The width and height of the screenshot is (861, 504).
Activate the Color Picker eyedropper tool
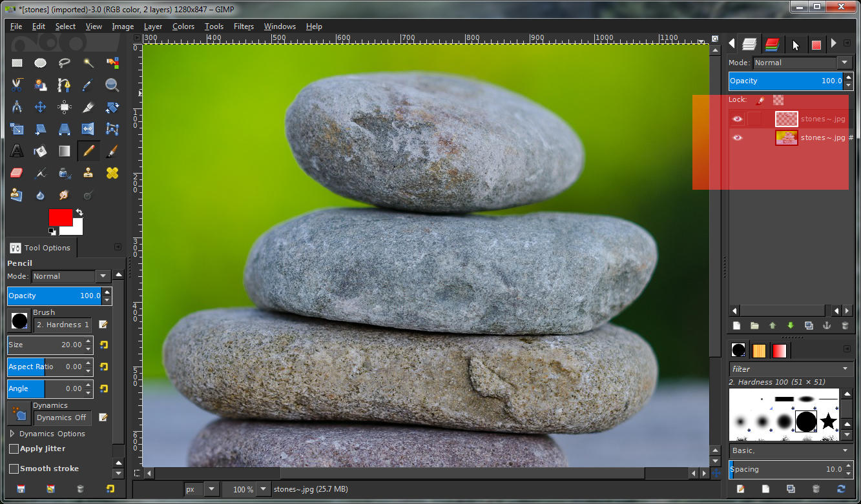(88, 85)
